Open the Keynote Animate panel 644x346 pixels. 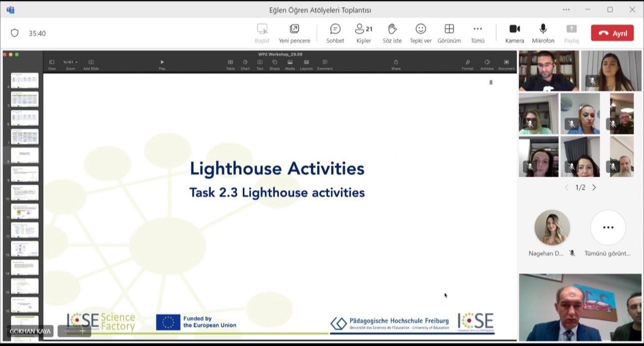coord(487,64)
